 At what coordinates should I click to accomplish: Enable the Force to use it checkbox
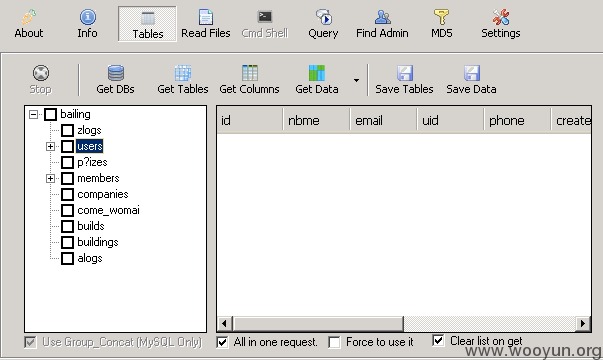click(335, 342)
